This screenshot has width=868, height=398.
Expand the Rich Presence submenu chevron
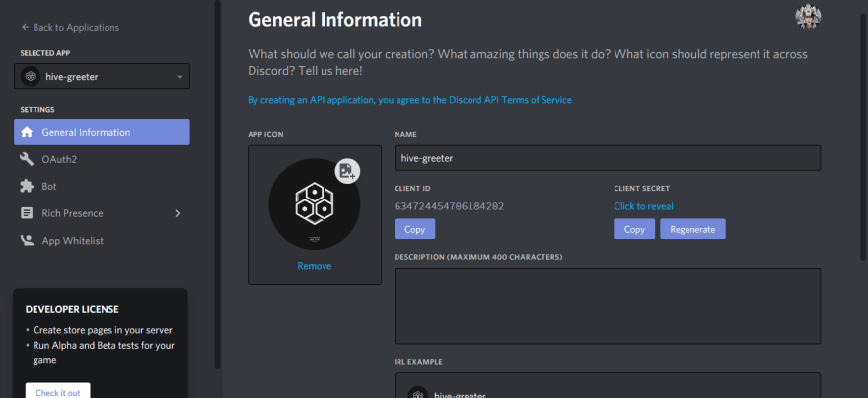(x=178, y=213)
